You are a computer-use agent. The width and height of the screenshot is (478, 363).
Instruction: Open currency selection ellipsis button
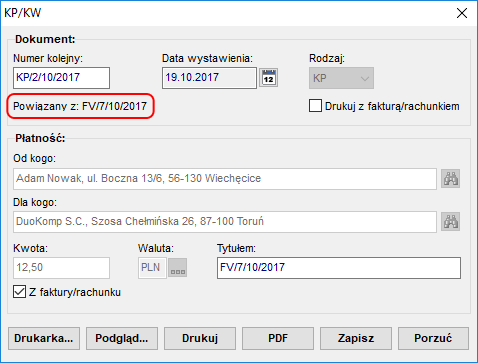point(178,267)
